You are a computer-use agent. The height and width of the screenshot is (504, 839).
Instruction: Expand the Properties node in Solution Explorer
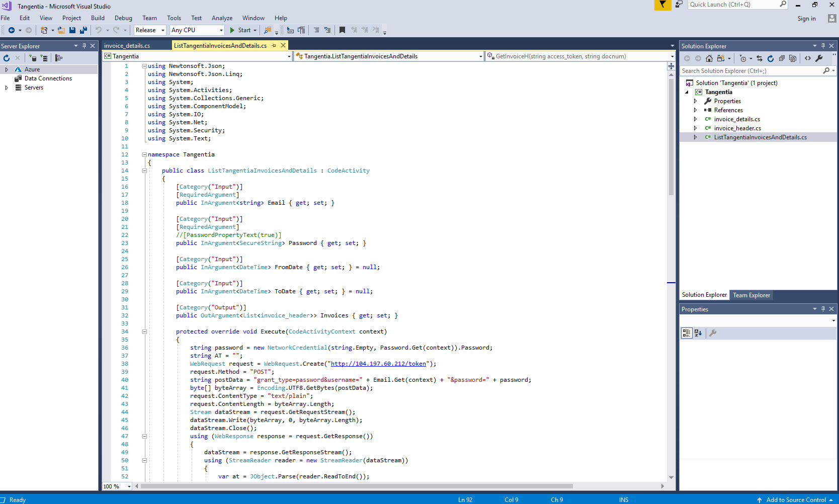(696, 101)
